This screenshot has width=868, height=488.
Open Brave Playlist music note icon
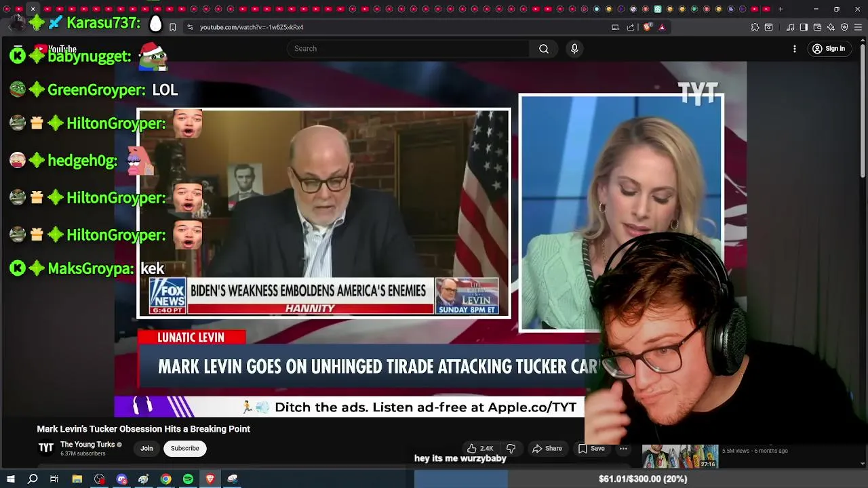790,27
